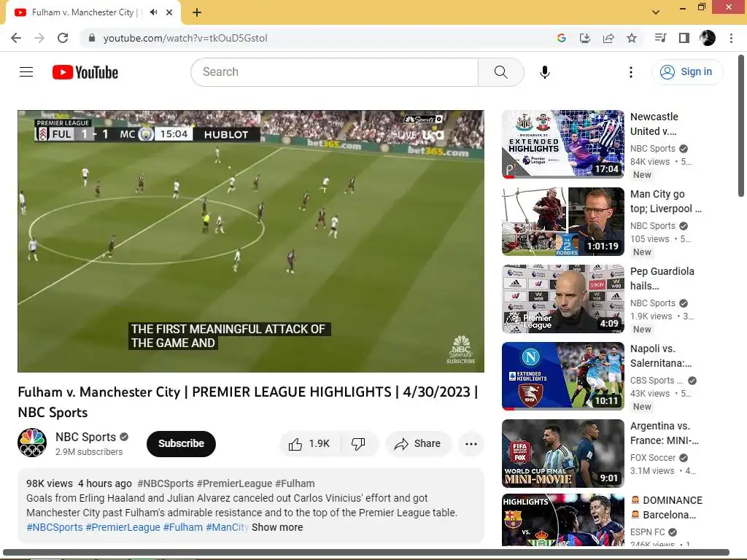
Task: Open YouTube settings three-dot menu
Action: click(x=631, y=72)
